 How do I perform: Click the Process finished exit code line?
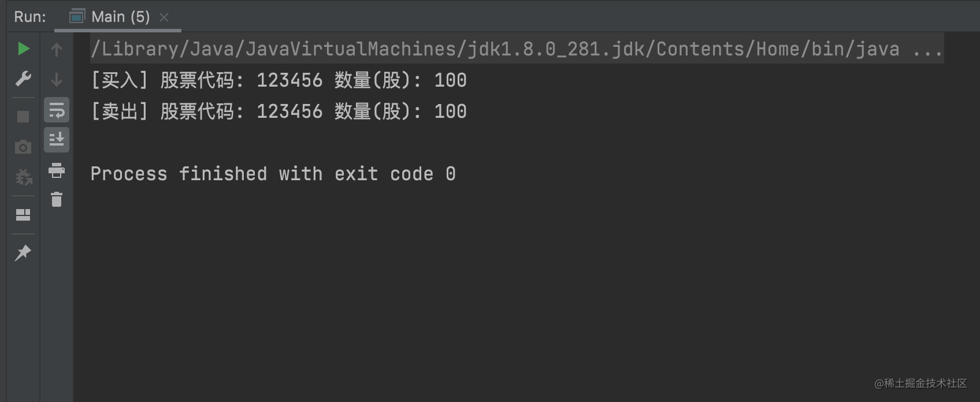(273, 173)
